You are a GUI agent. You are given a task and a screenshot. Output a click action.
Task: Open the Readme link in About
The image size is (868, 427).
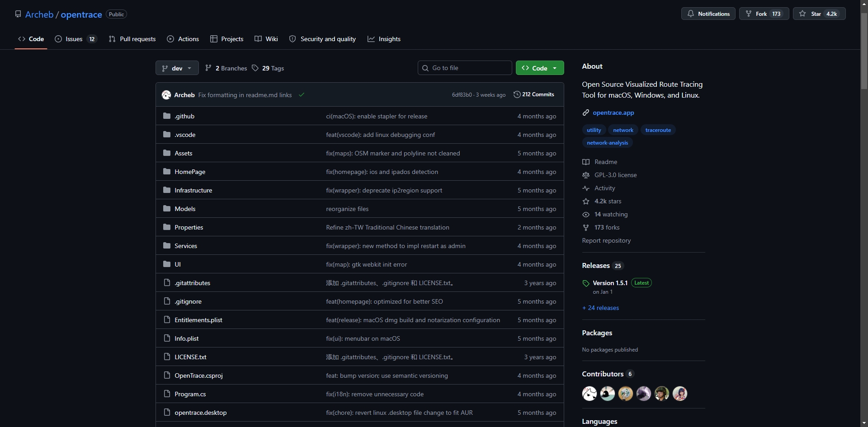[600, 162]
